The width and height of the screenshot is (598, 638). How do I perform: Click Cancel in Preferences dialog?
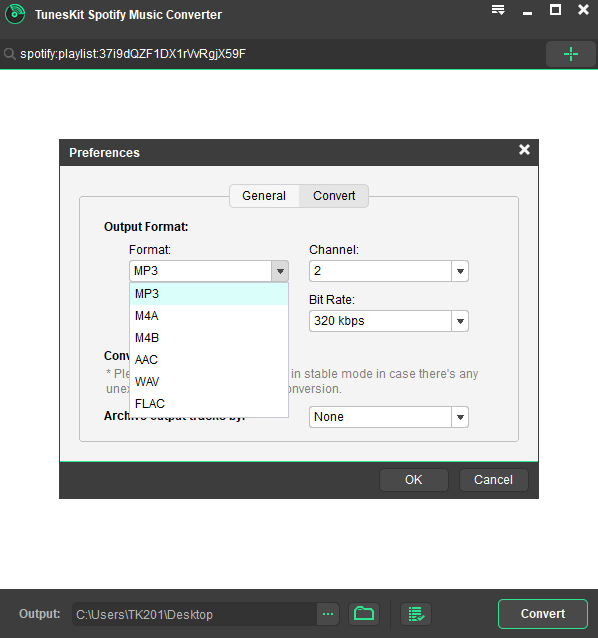coord(493,480)
